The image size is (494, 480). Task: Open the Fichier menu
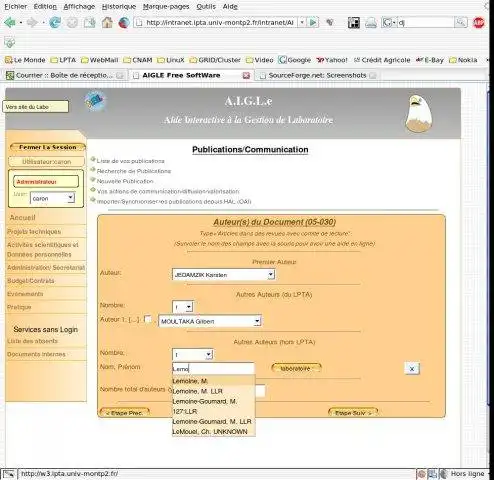click(x=15, y=7)
